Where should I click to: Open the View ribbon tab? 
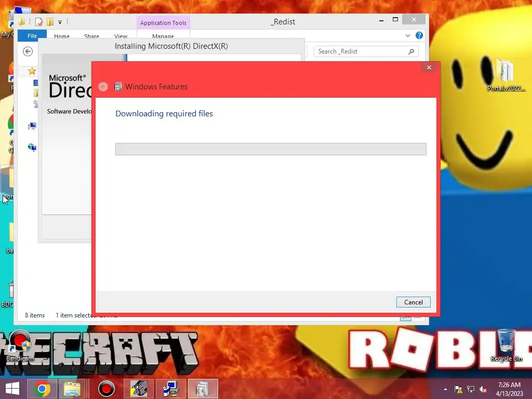[121, 36]
